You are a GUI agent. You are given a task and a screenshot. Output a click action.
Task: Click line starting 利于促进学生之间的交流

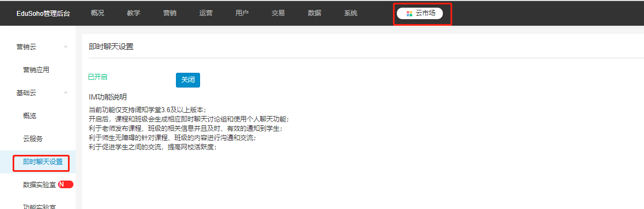tap(153, 147)
